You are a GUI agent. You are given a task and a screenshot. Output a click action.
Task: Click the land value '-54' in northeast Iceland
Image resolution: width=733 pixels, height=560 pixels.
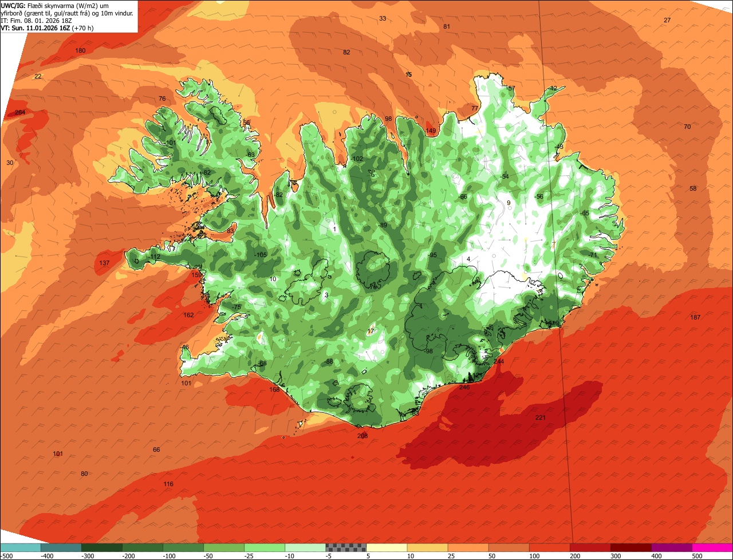[x=505, y=177]
